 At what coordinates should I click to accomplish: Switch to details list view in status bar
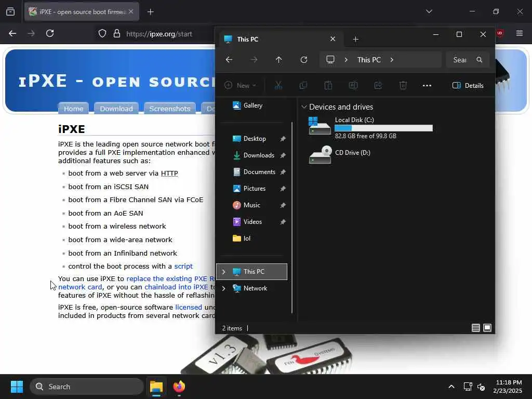point(476,328)
